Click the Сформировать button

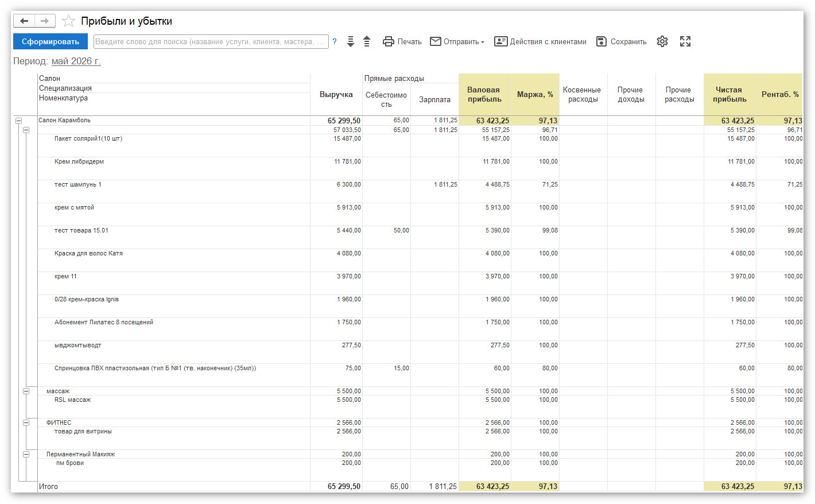click(x=51, y=41)
